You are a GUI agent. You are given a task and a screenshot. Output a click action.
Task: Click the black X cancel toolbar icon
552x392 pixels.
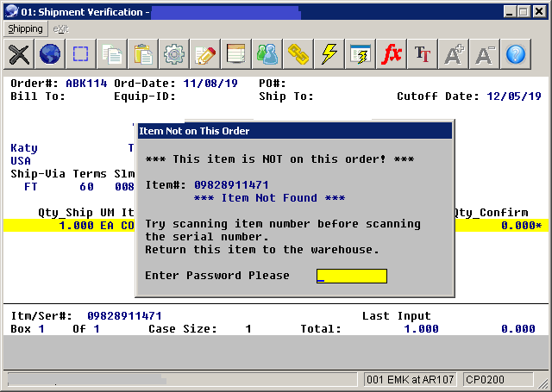pos(19,54)
